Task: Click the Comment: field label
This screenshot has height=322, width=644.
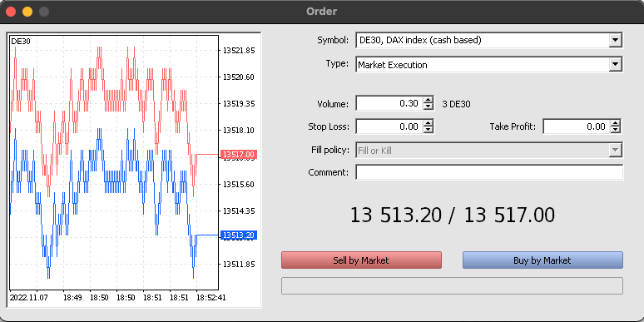Action: (329, 172)
